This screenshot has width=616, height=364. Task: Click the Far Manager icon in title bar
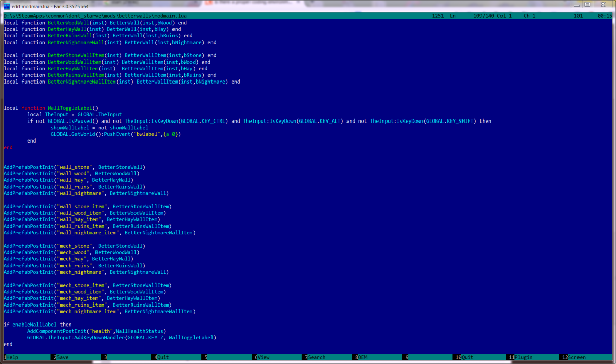(7, 5)
